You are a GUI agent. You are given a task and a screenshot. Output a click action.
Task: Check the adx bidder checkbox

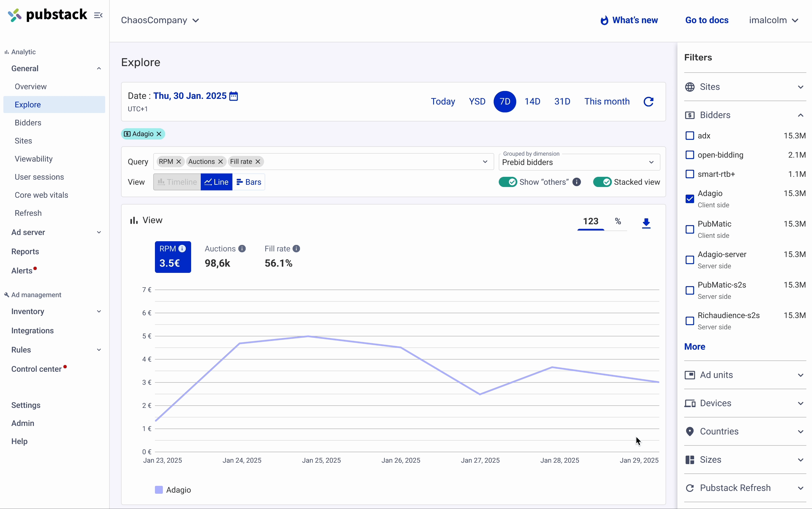tap(690, 136)
